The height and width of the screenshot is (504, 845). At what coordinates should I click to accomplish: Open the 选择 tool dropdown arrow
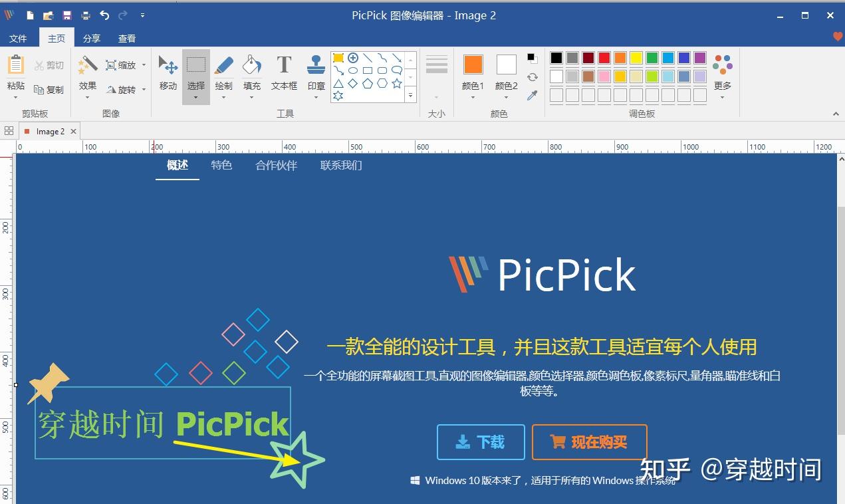pyautogui.click(x=195, y=96)
